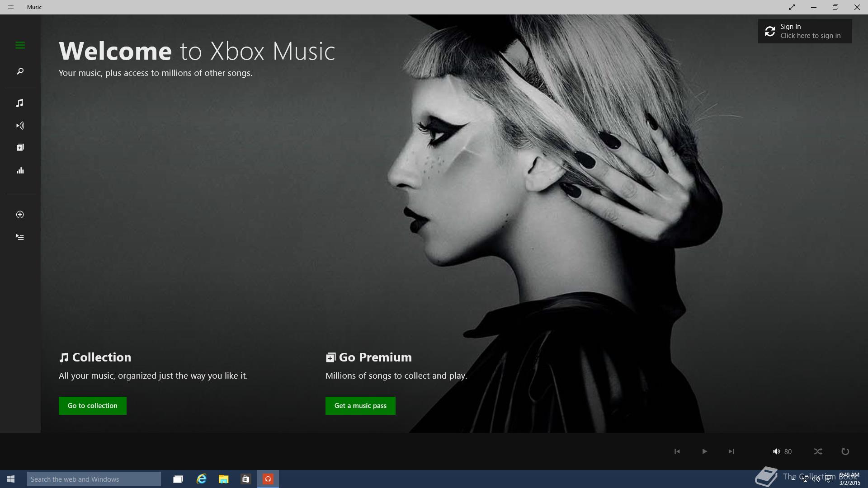This screenshot has height=488, width=868.
Task: Restore down the Music window
Action: pyautogui.click(x=835, y=7)
